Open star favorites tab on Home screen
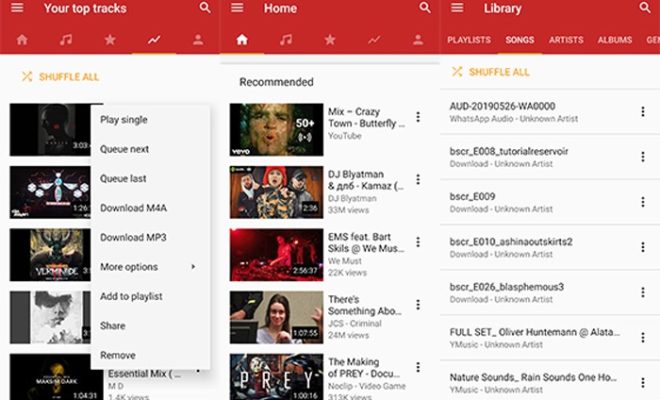The width and height of the screenshot is (660, 400). (x=330, y=40)
